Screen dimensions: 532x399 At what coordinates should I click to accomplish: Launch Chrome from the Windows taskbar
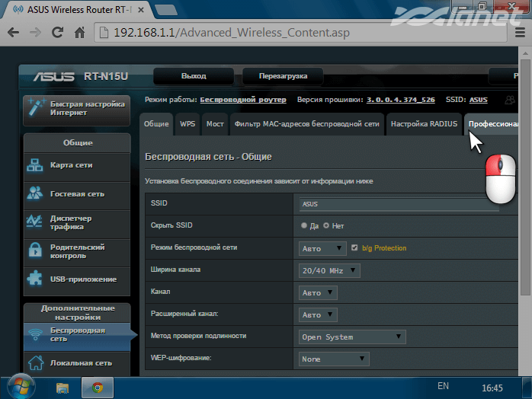click(98, 388)
